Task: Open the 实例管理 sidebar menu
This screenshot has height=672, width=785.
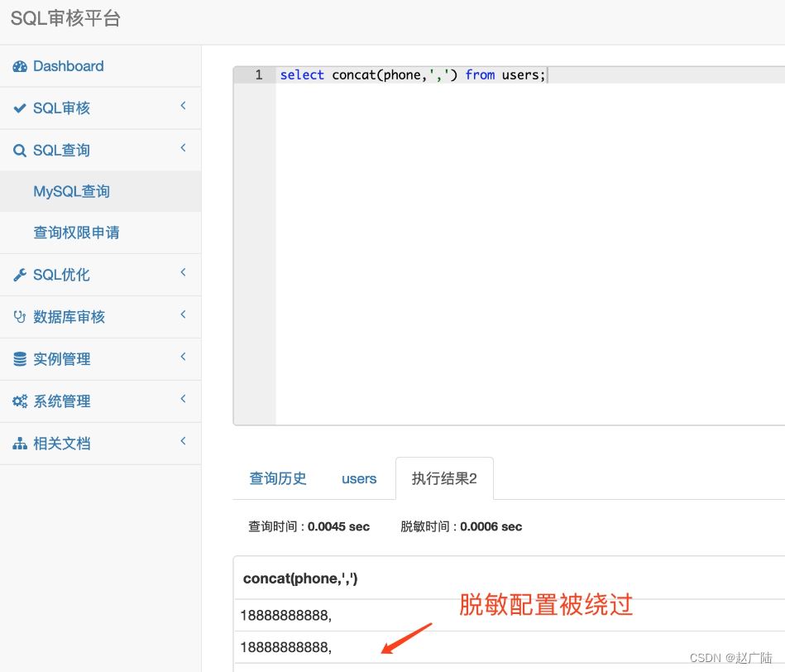Action: pyautogui.click(x=100, y=359)
